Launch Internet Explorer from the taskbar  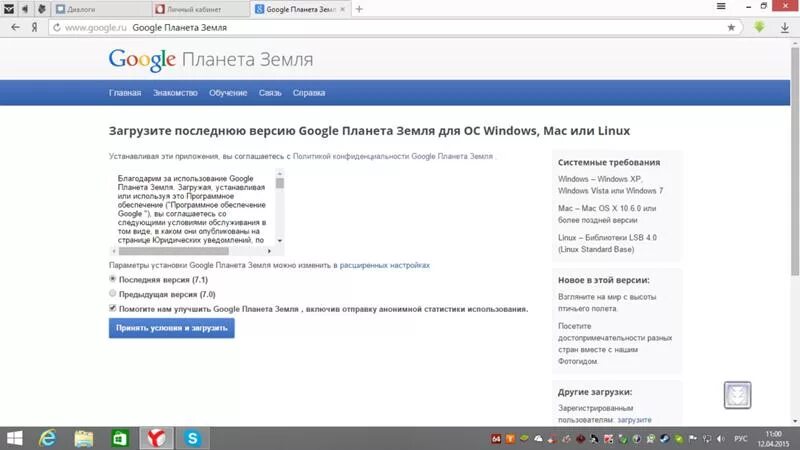(x=48, y=438)
